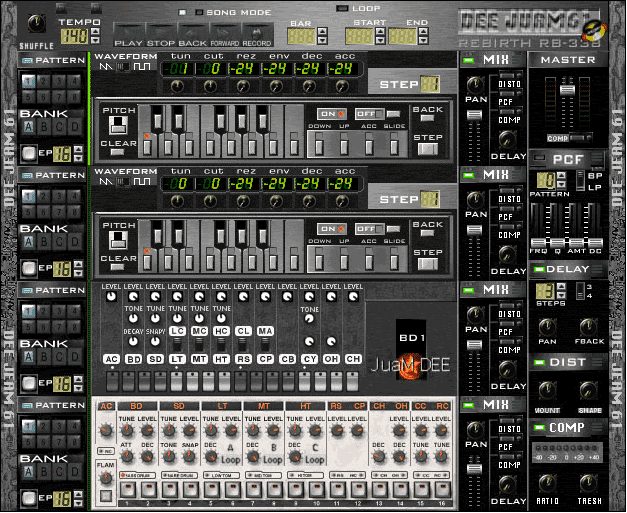Click the 808 SD SNAPPY knob
The image size is (627, 513).
155,341
